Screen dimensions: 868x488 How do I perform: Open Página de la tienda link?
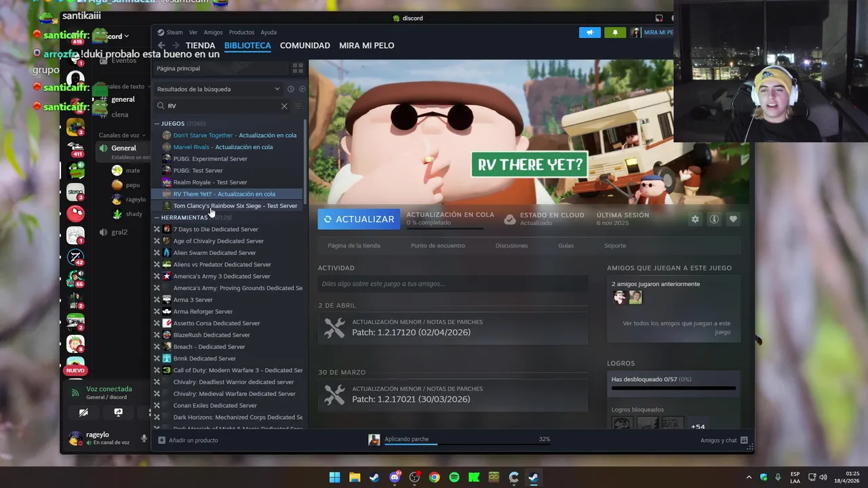[x=354, y=245]
